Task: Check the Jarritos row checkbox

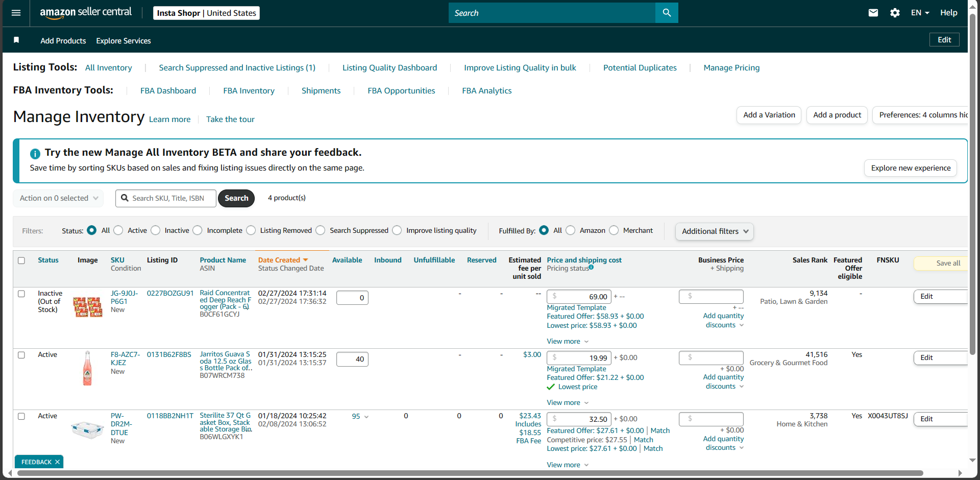Action: tap(21, 355)
